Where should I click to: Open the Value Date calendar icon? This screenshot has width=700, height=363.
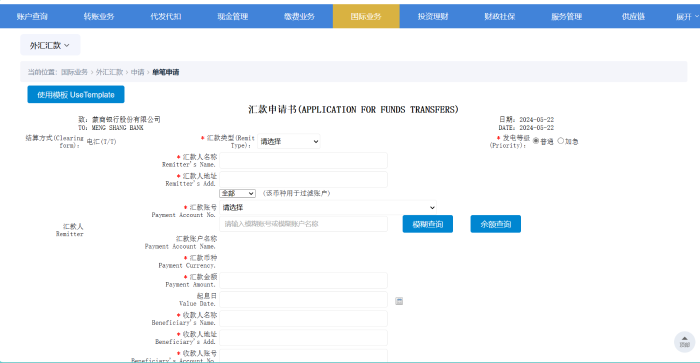(399, 301)
